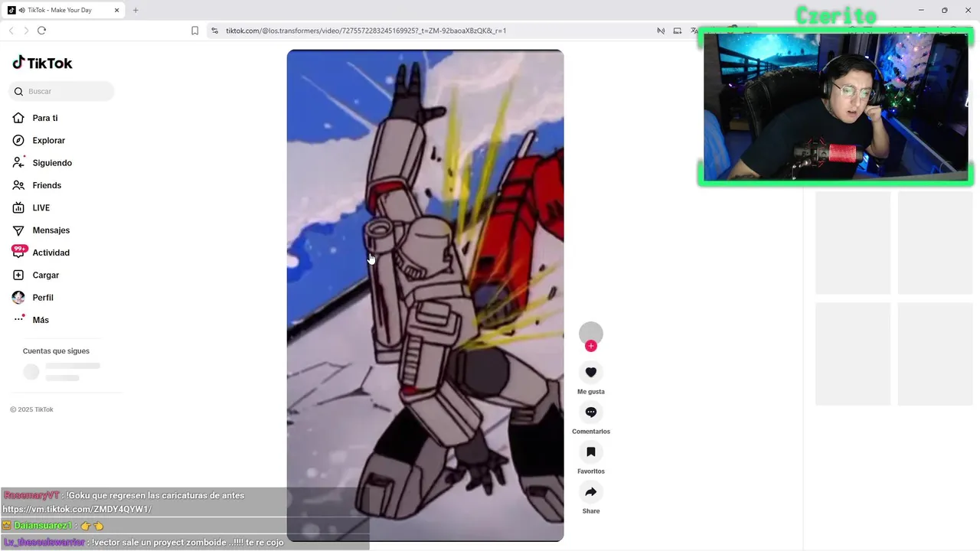Click the LIVE tv icon
Screen dimensions: 980x551
tap(18, 207)
